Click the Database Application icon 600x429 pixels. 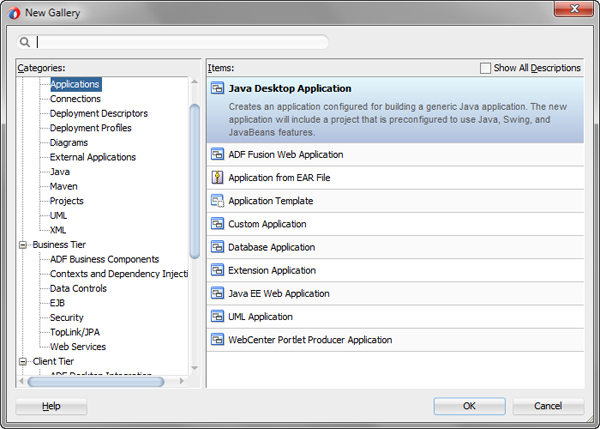point(217,247)
